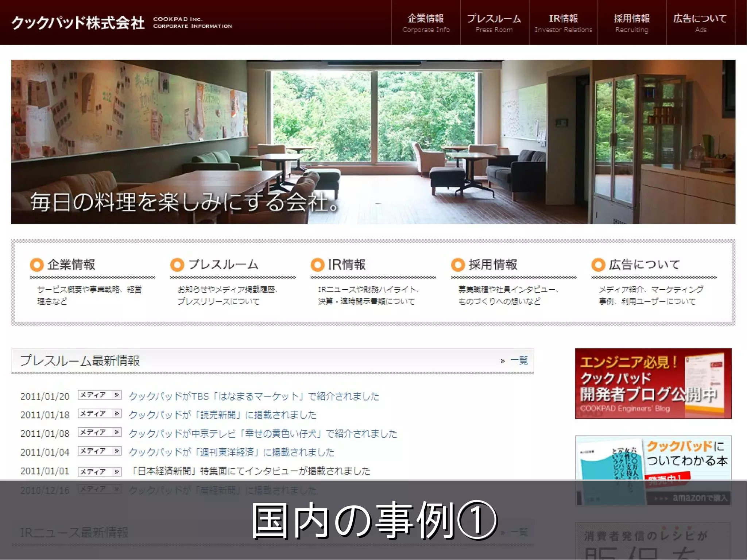
Task: Click the クックパッド株式会社 logo
Action: click(x=78, y=23)
